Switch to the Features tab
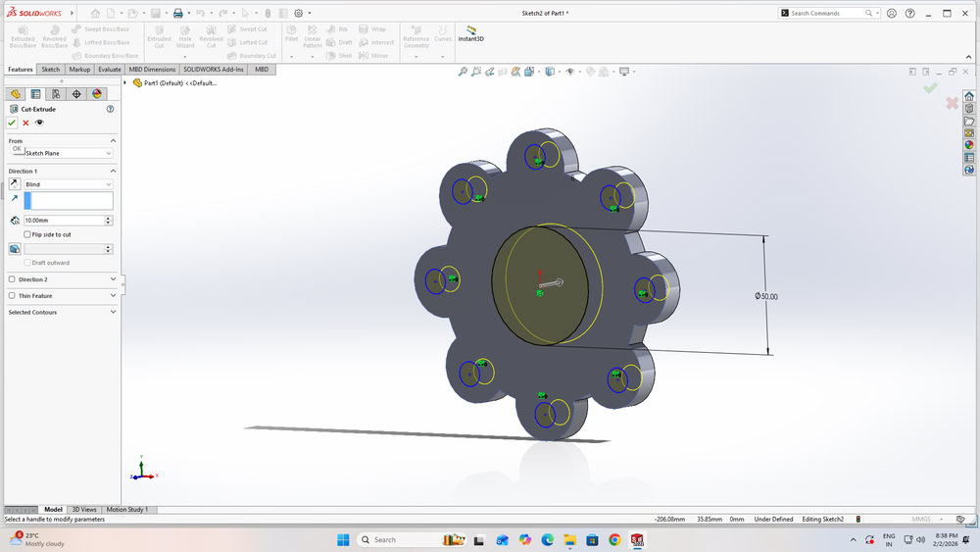Image resolution: width=980 pixels, height=552 pixels. [20, 70]
